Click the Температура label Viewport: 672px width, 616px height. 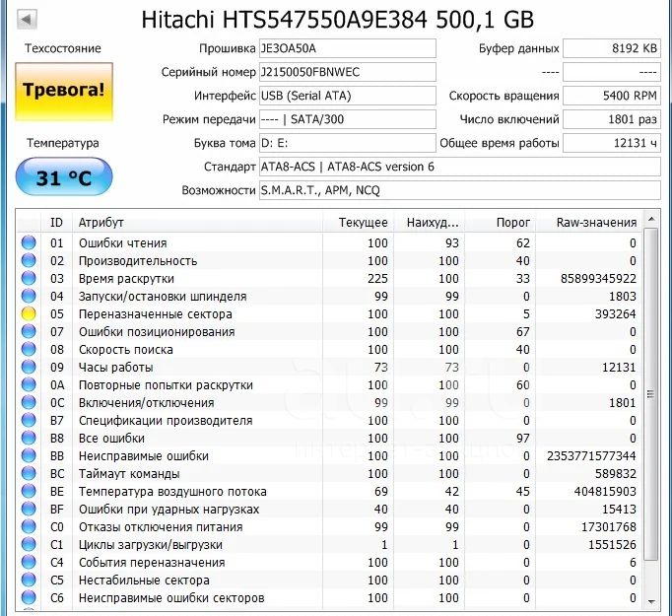pyautogui.click(x=63, y=143)
